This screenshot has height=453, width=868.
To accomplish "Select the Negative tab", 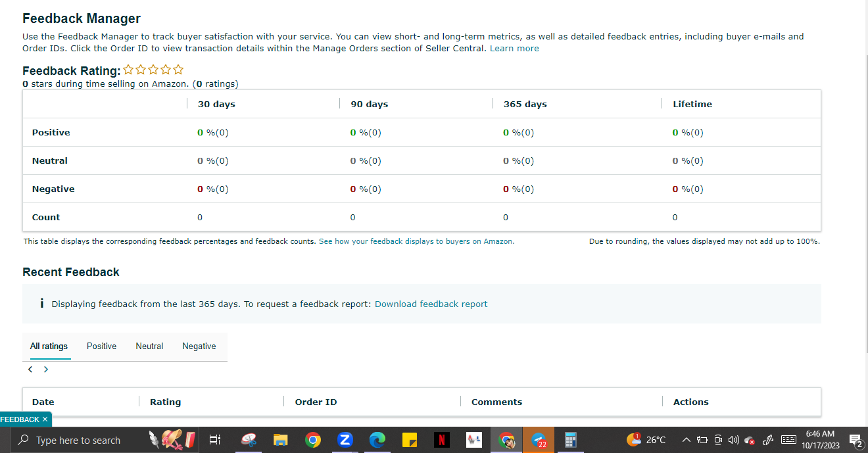I will click(x=199, y=346).
